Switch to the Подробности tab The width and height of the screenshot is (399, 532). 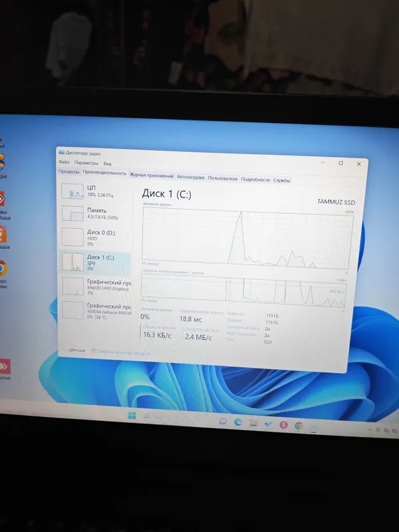[x=255, y=180]
